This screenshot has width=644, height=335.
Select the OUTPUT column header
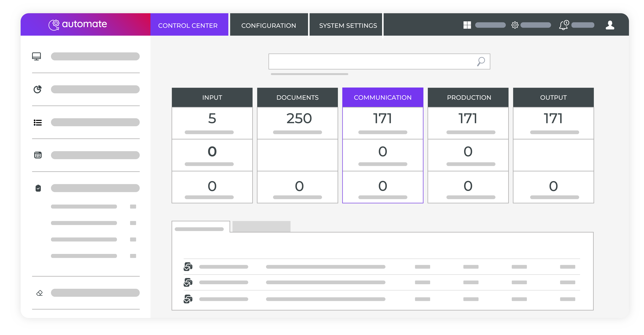(x=553, y=97)
